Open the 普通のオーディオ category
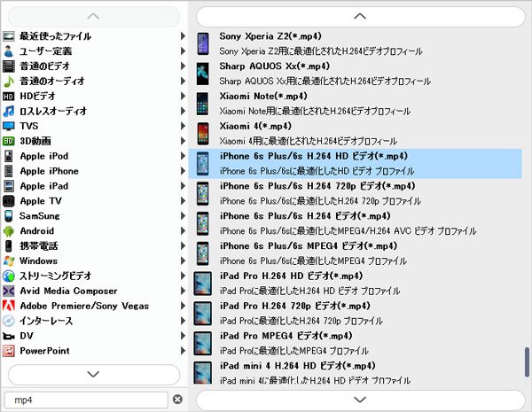This screenshot has width=532, height=412. click(x=94, y=81)
